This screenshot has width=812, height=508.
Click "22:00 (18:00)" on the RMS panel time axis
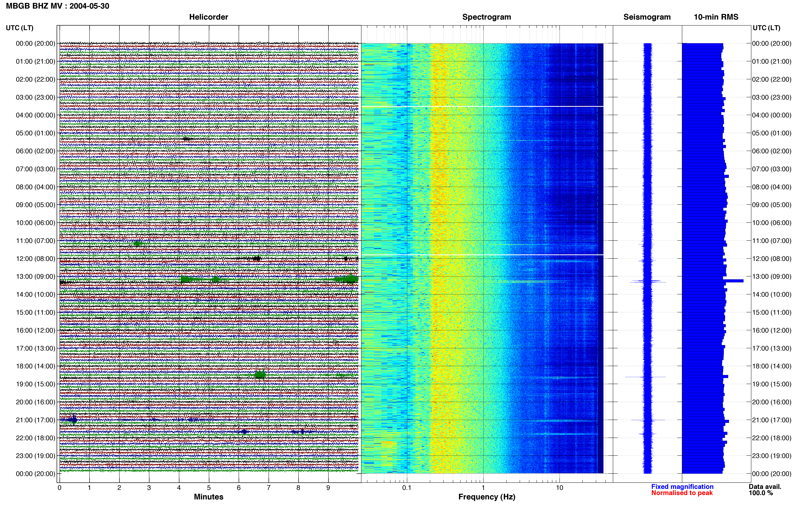click(x=772, y=438)
